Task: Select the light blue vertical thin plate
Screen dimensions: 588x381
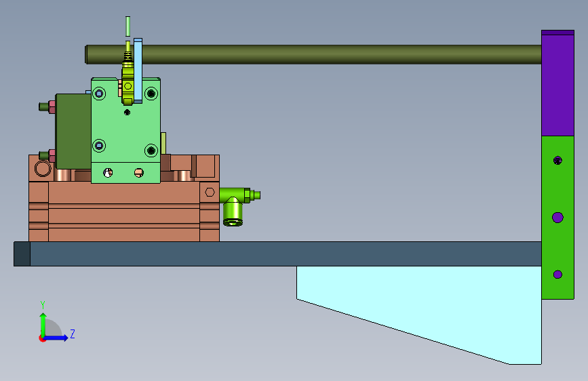Action: [138, 71]
